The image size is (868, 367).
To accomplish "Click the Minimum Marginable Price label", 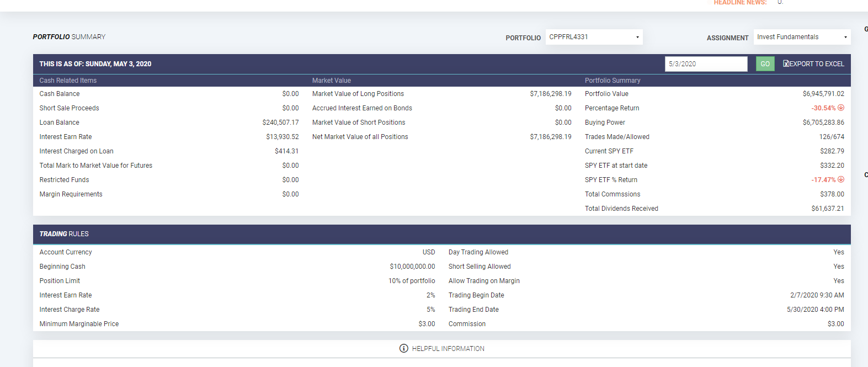I will pyautogui.click(x=79, y=324).
